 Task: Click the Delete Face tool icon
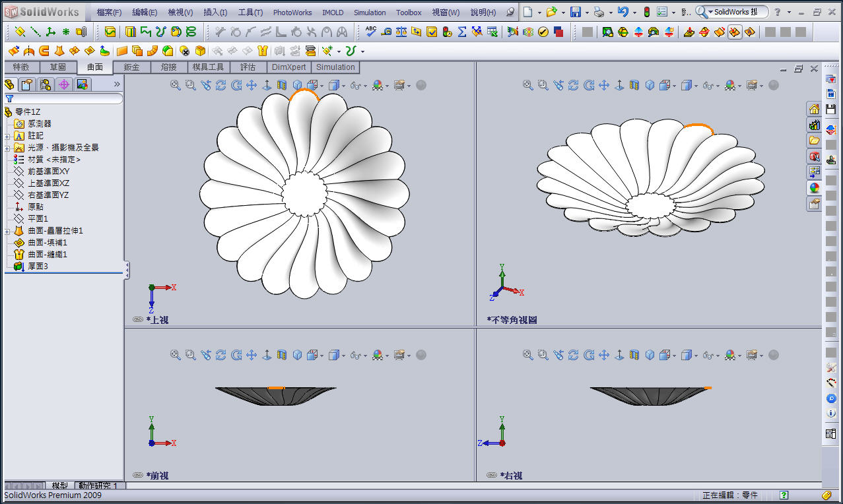[185, 51]
